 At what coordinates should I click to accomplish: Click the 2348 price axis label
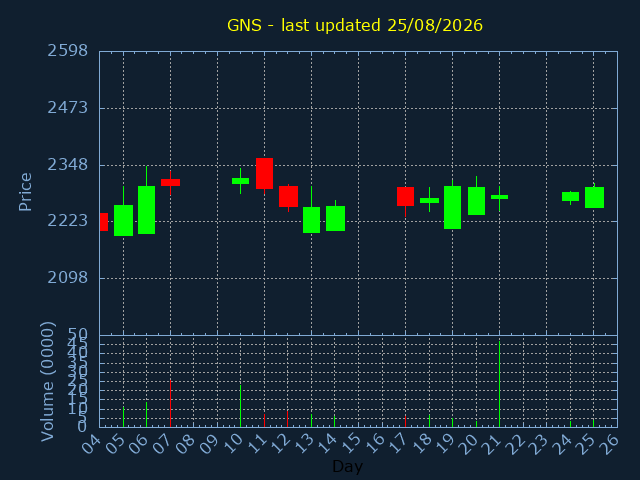click(68, 165)
